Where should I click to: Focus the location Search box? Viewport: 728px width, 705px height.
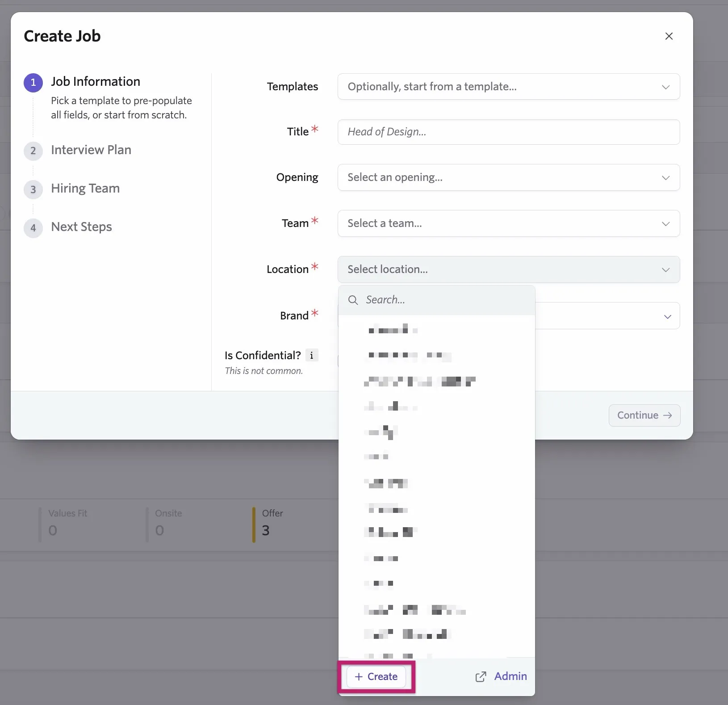[x=437, y=300]
